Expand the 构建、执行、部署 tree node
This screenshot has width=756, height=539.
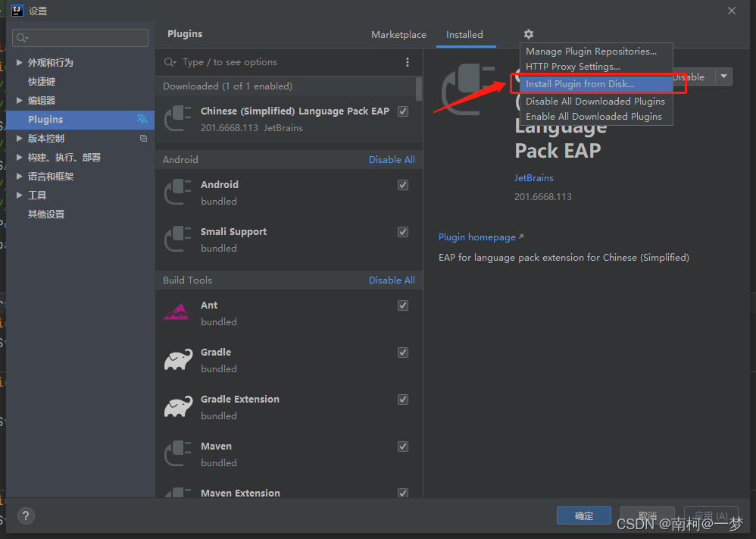(x=19, y=158)
